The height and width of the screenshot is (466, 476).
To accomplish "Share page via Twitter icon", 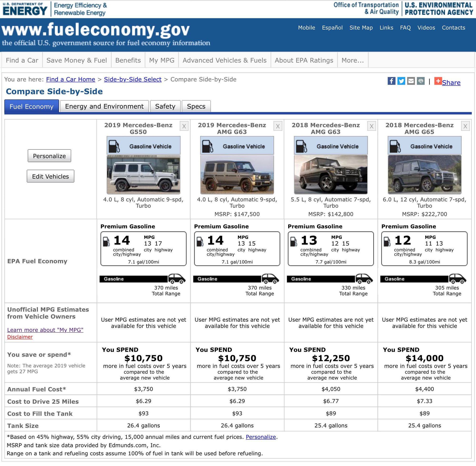I will point(401,81).
